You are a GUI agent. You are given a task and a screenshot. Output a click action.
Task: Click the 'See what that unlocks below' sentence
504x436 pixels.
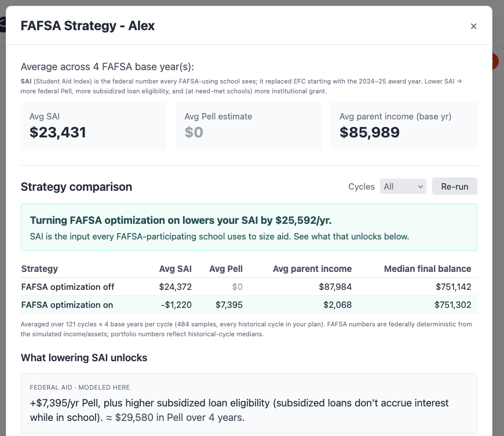pos(351,237)
